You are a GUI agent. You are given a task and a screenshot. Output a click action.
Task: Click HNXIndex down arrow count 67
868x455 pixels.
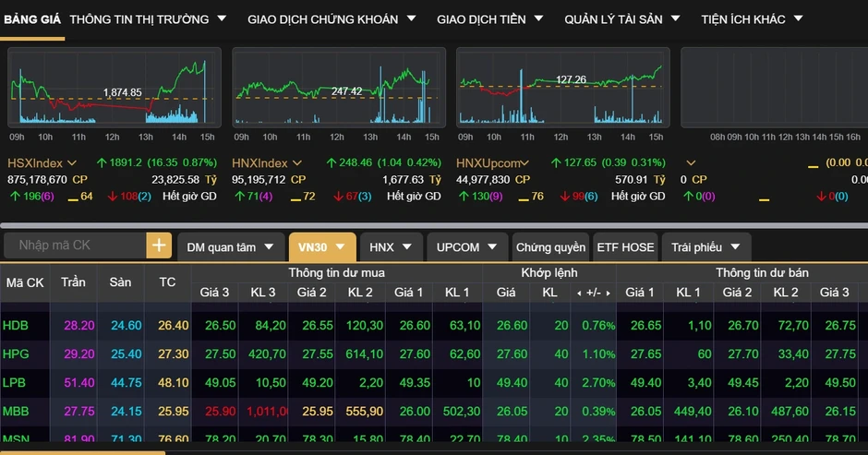coord(353,197)
